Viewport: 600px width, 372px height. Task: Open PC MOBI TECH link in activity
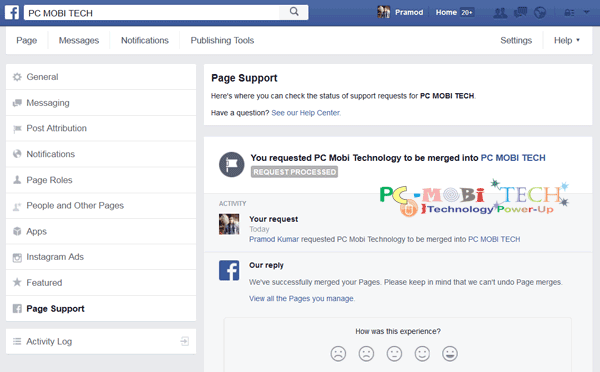click(x=494, y=239)
